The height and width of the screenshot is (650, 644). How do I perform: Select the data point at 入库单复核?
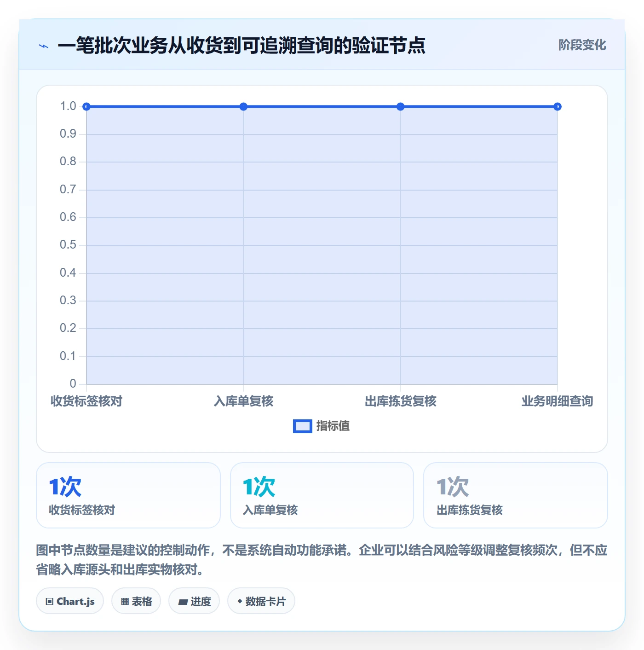[x=243, y=107]
